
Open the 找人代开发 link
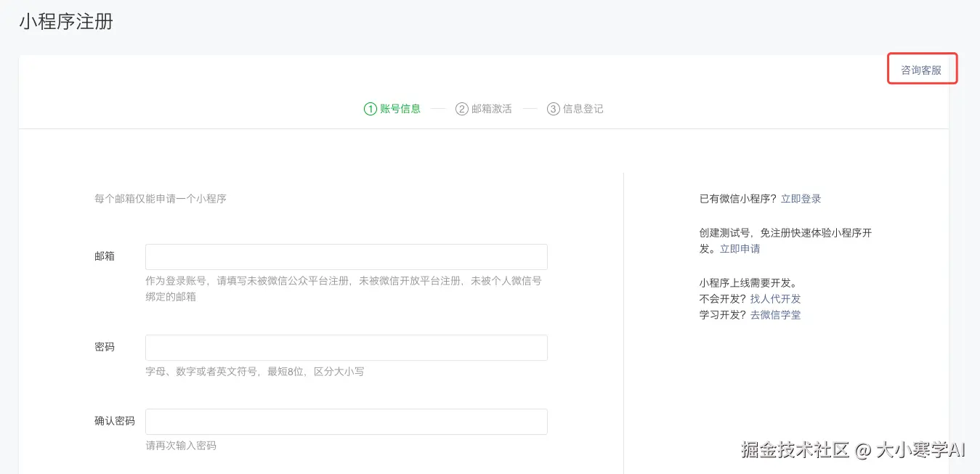tap(776, 299)
